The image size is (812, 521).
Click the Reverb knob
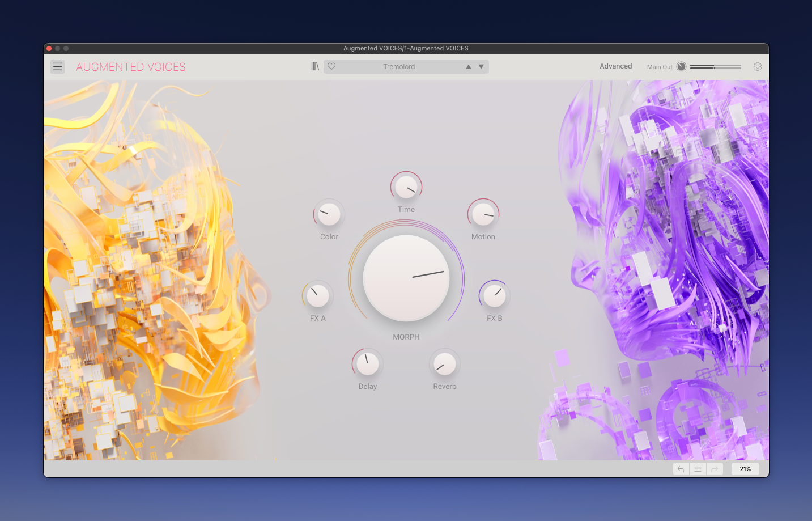click(445, 364)
